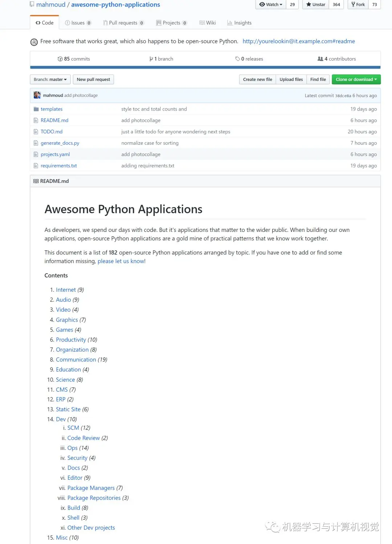The image size is (392, 544).
Task: View stargazers count 364
Action: point(336,4)
